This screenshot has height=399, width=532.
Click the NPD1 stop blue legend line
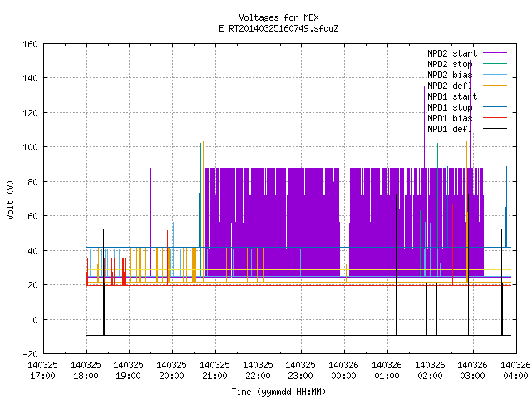click(x=495, y=107)
